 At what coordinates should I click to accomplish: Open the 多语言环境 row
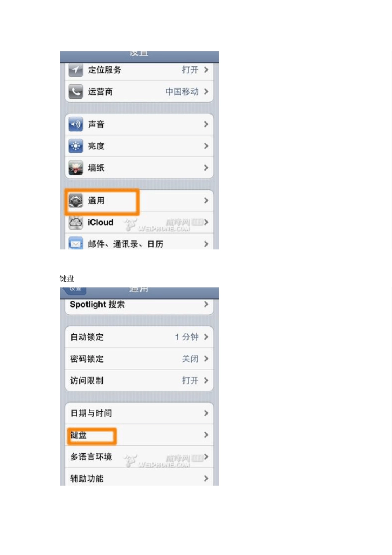[139, 457]
